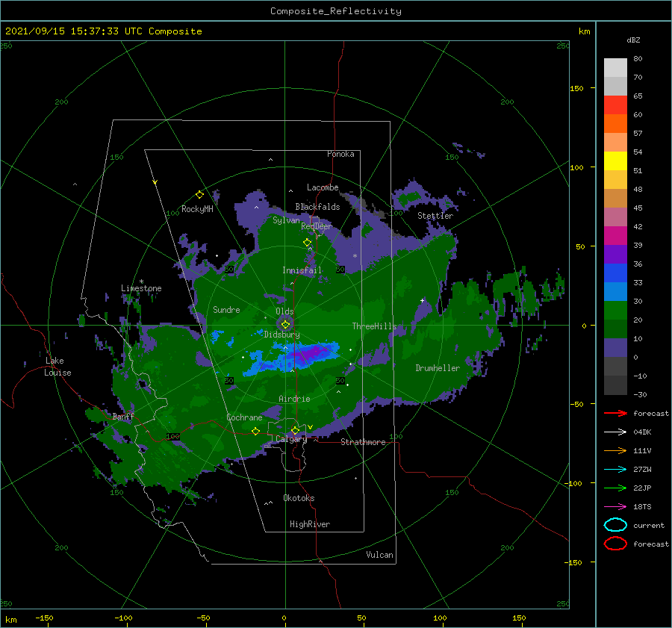Select the 30 dBZ light blue swatch
The height and width of the screenshot is (628, 672).
615,291
